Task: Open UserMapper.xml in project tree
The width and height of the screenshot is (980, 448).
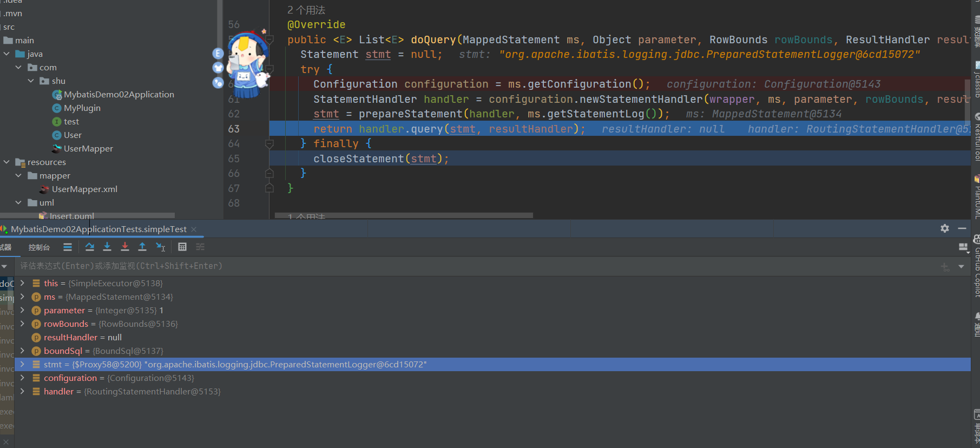Action: (x=84, y=189)
